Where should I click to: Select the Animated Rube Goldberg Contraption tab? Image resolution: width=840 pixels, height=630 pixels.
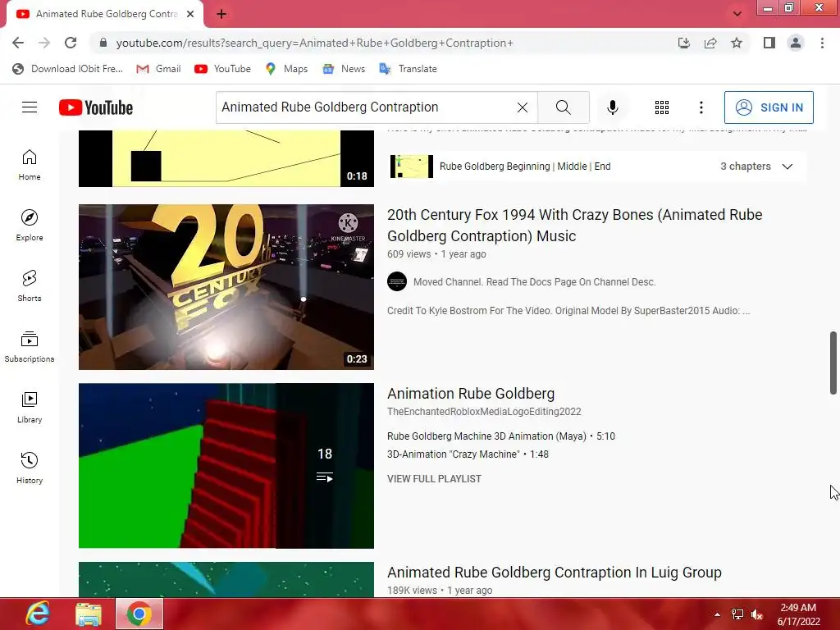(x=105, y=14)
